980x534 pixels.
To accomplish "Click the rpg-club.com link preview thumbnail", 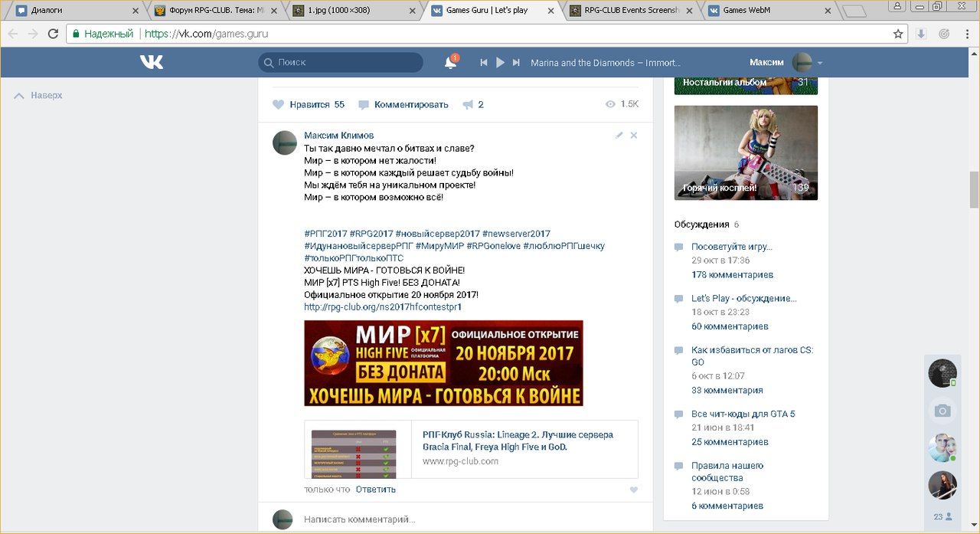I will click(x=358, y=451).
